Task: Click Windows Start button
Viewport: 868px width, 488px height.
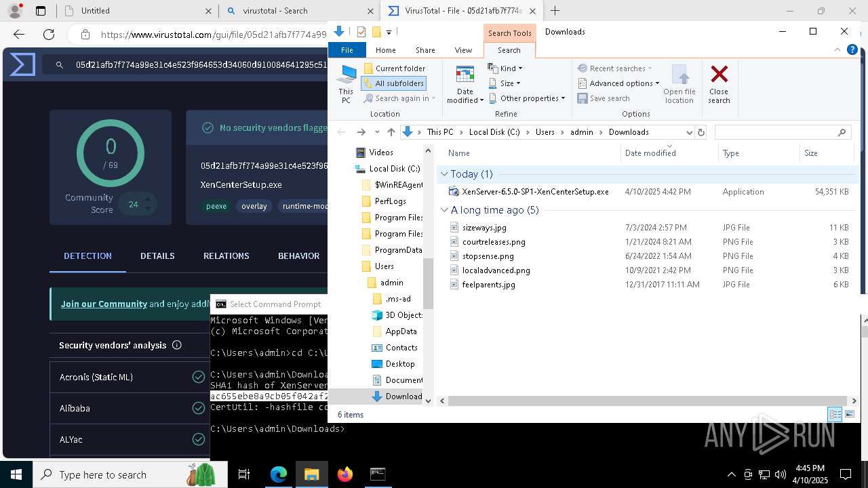Action: 16,474
